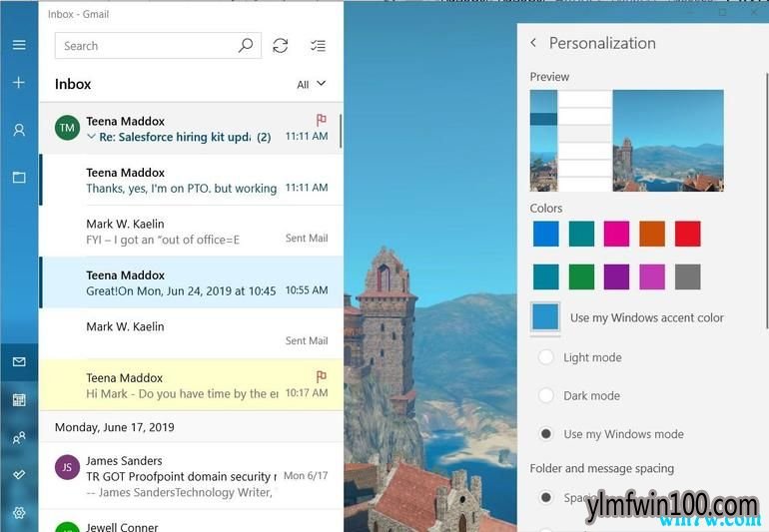This screenshot has width=769, height=532.
Task: Sync this view with refresh icon
Action: (280, 46)
